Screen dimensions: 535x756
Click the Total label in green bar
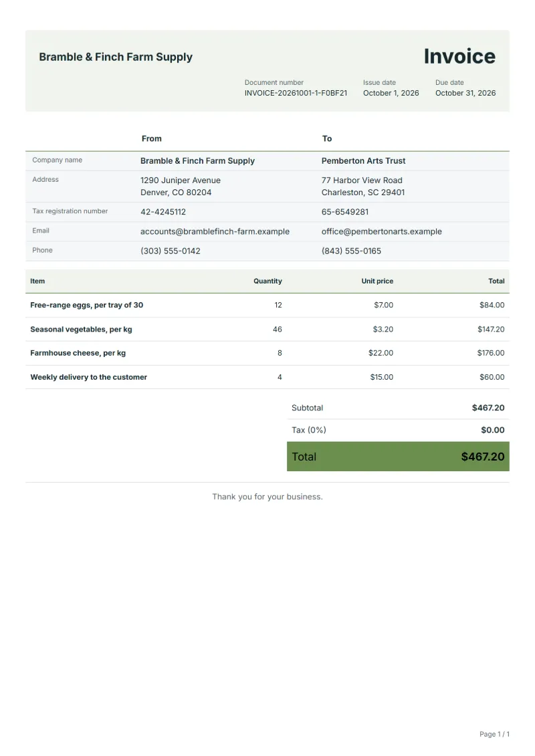tap(304, 457)
